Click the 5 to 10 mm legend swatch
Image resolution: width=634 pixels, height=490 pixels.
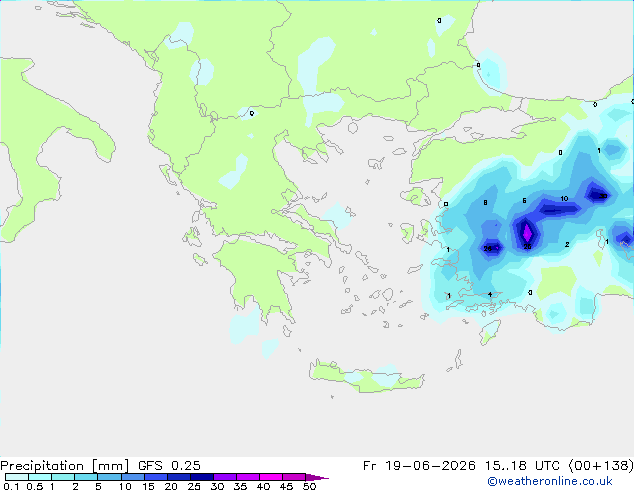109,477
